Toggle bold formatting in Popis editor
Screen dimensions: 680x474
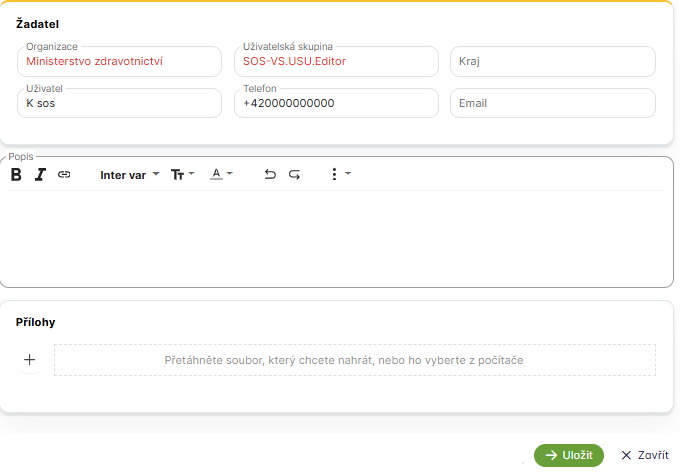[x=16, y=174]
